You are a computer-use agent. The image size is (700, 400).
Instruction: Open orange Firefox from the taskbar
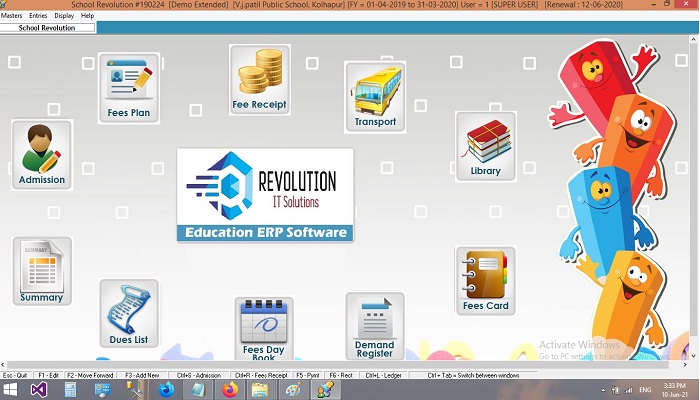pos(230,390)
